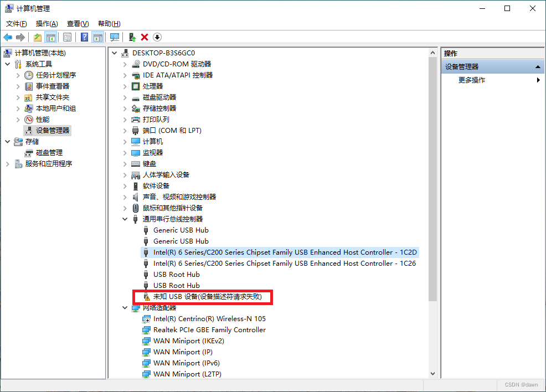Viewport: 546px width, 392px height.
Task: Click the Up one level folder icon
Action: click(x=38, y=37)
